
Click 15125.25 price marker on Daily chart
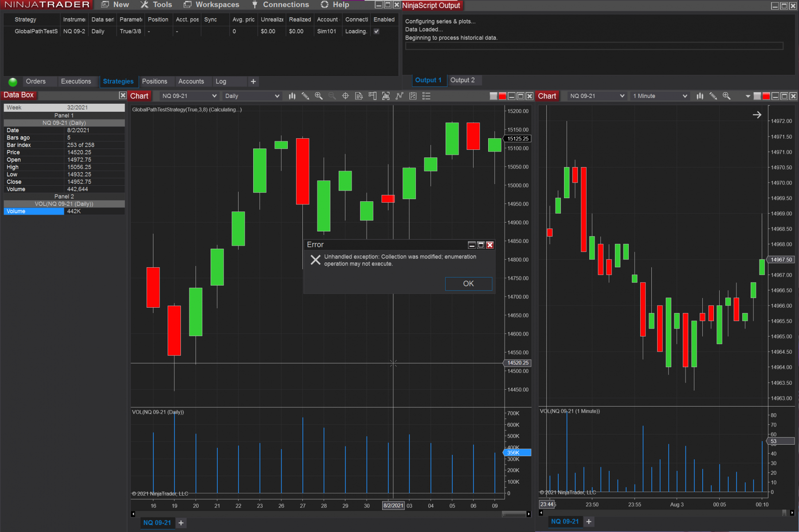(518, 139)
